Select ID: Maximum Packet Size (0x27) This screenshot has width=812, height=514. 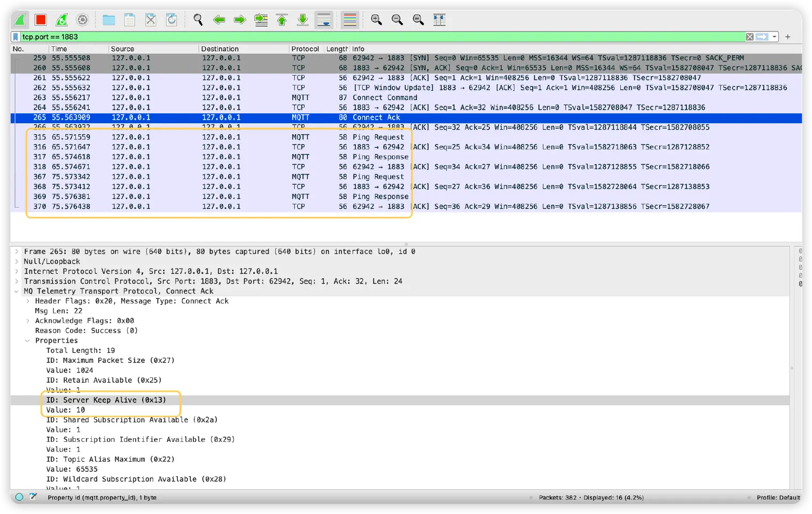110,360
